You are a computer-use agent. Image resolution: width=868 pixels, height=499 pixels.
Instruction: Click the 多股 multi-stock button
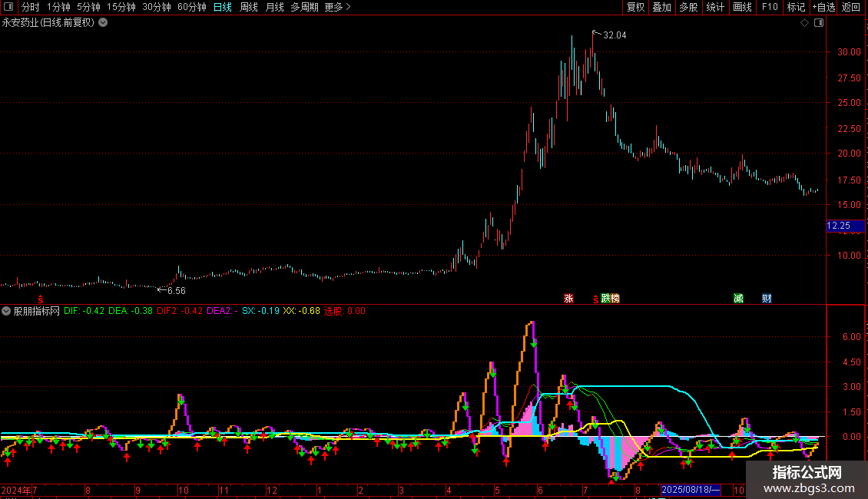689,7
